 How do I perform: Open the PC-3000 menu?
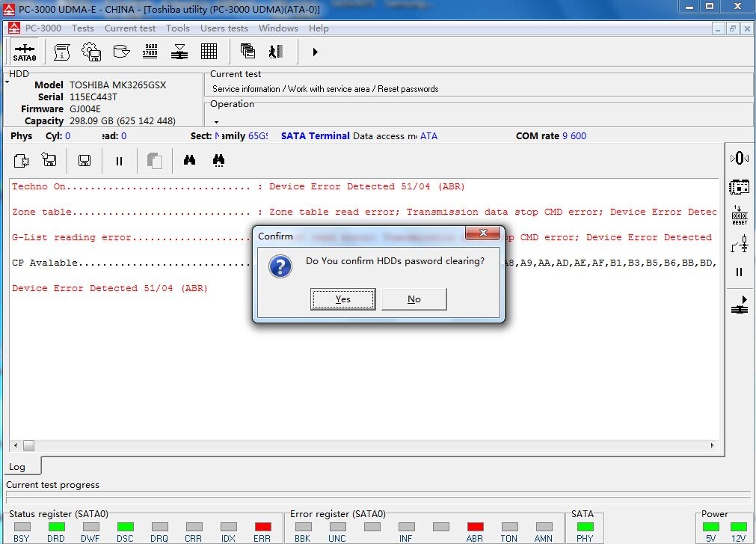coord(43,28)
